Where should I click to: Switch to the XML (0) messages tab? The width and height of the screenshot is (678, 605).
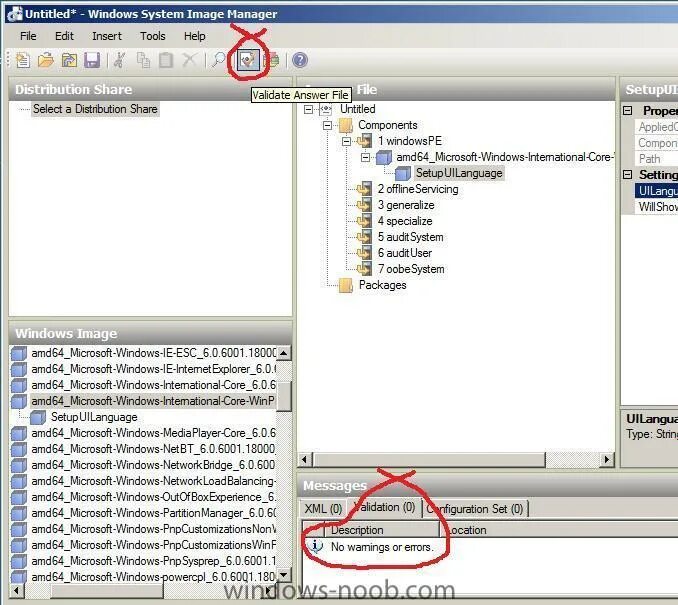pos(323,509)
